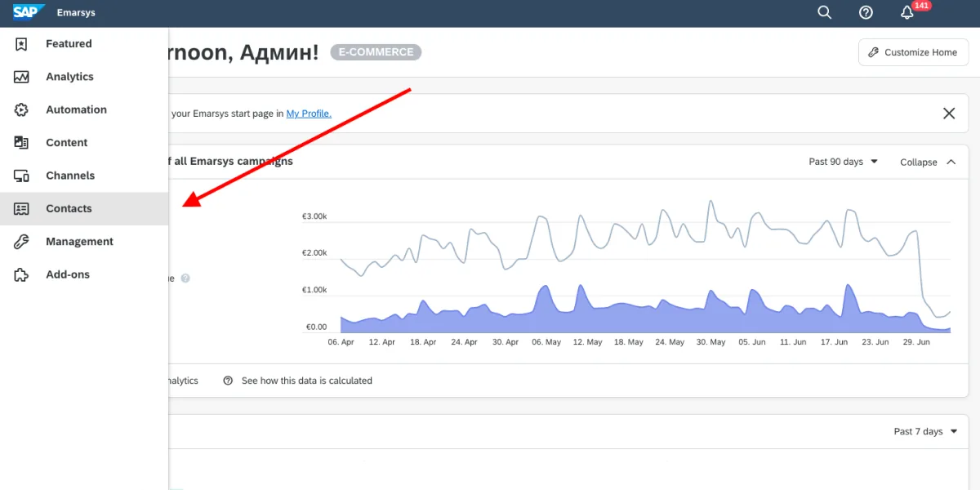Open the notifications bell icon
Viewport: 980px width, 490px height.
906,12
